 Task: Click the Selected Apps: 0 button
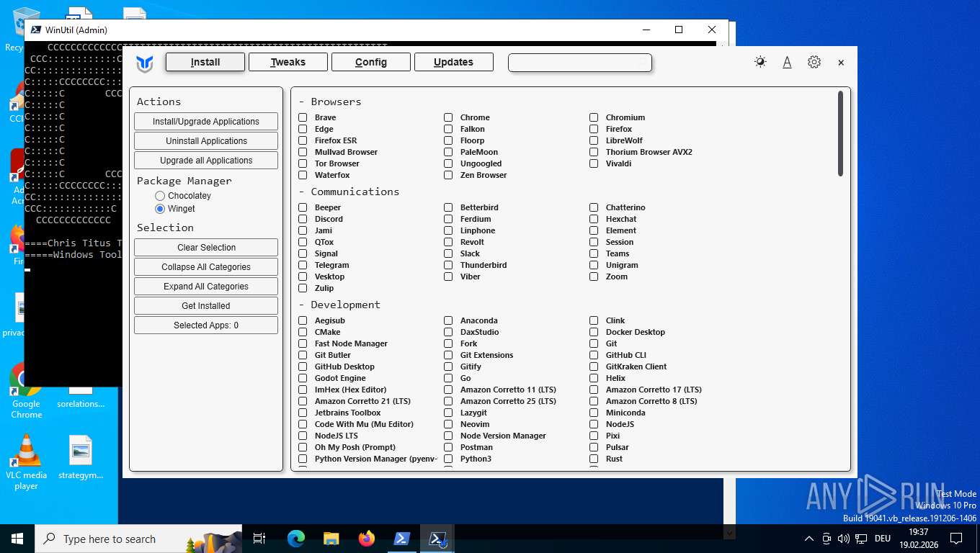coord(206,325)
